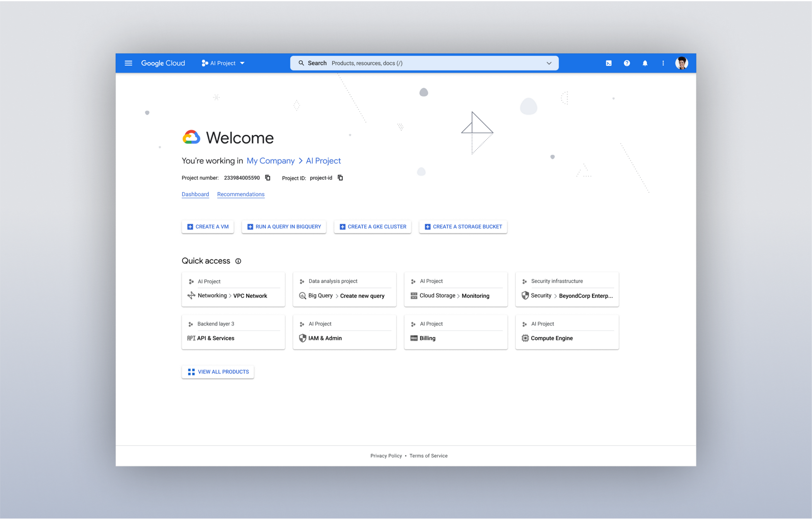Copy the project number 233984005590
Image resolution: width=812 pixels, height=523 pixels.
click(268, 178)
